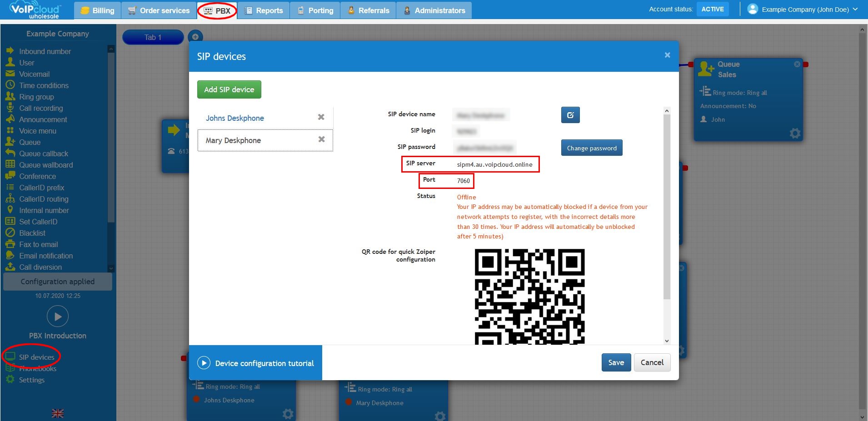868x421 pixels.
Task: Remove Johns Deskphone with its X icon
Action: [x=321, y=117]
